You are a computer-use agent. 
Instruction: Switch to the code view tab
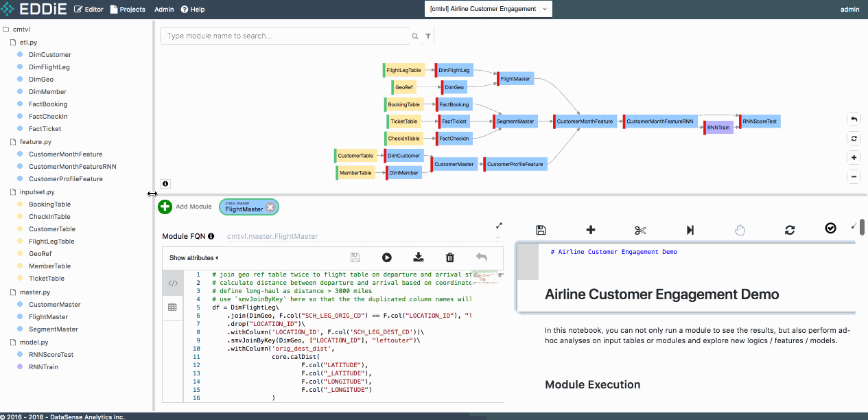pos(173,283)
